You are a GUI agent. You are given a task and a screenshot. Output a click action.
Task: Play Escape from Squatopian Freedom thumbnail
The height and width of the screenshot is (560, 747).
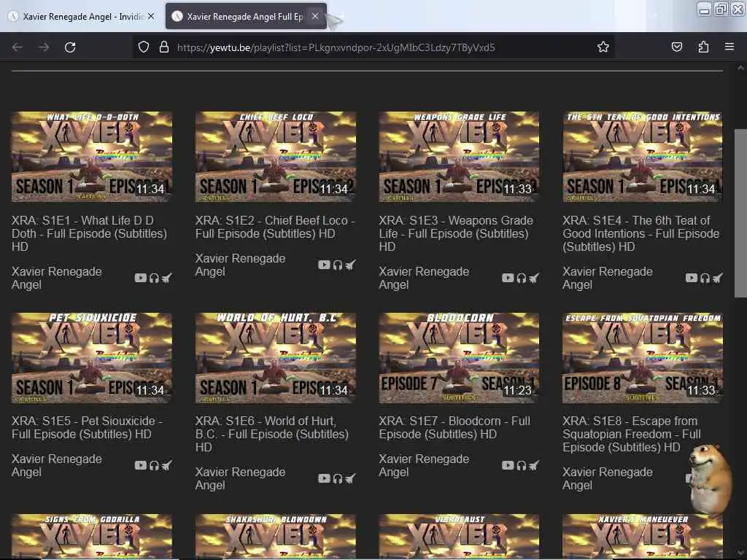click(643, 358)
